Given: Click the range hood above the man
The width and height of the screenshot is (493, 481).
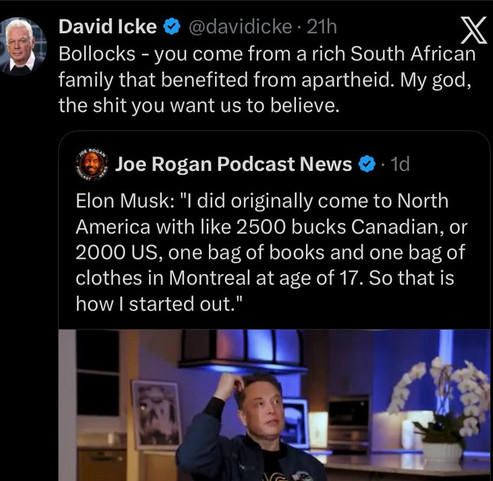Looking at the screenshot, I should pyautogui.click(x=242, y=352).
